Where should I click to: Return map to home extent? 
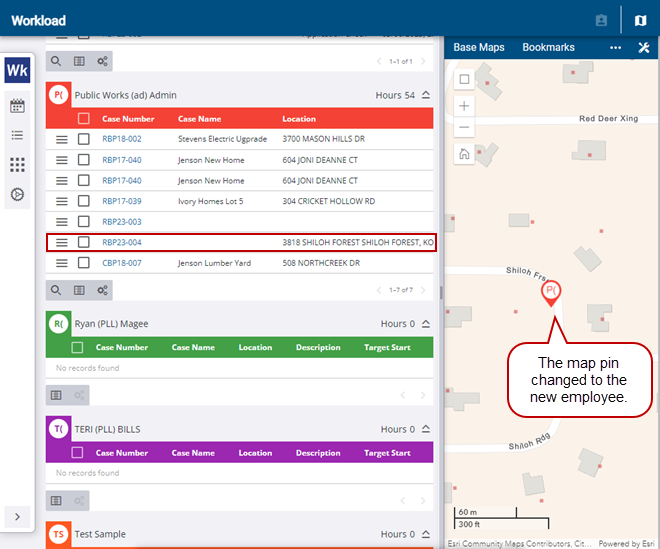click(464, 154)
